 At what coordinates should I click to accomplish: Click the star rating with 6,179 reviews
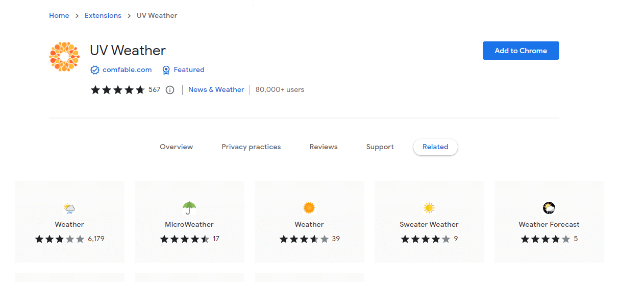(x=60, y=239)
